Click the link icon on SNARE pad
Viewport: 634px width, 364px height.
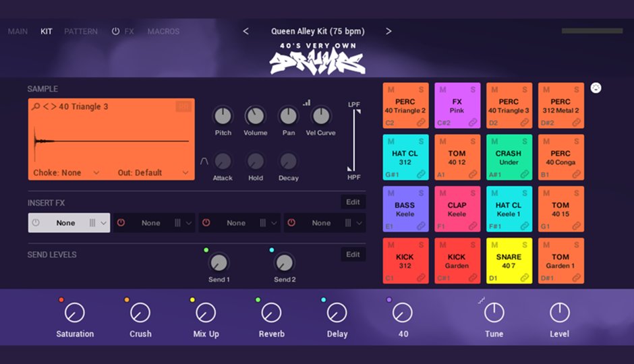click(x=524, y=277)
